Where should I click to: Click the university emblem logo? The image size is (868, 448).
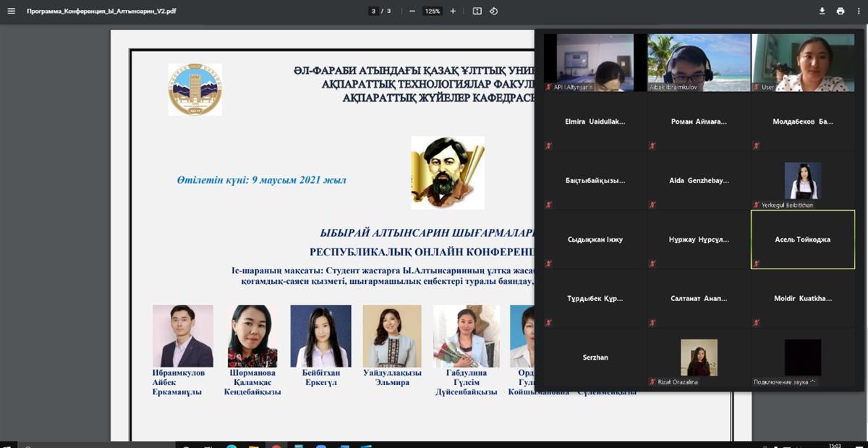[x=195, y=90]
